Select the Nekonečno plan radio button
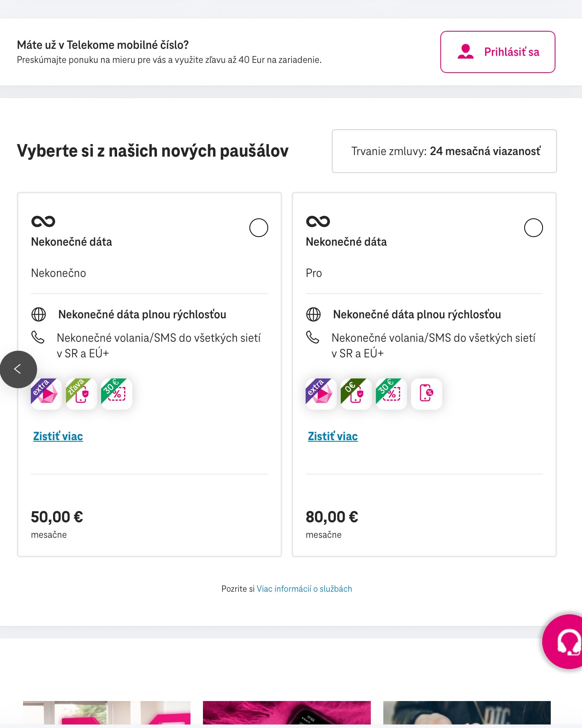Image resolution: width=582 pixels, height=728 pixels. pos(259,228)
